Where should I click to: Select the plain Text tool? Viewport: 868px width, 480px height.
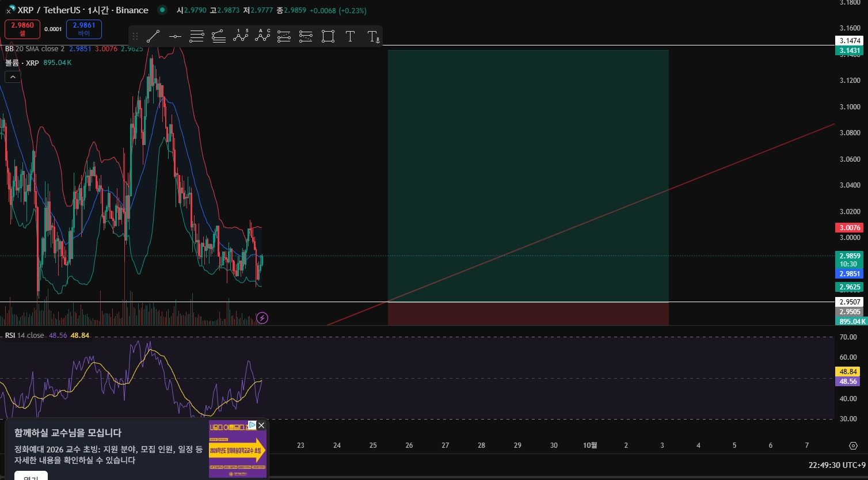point(350,37)
